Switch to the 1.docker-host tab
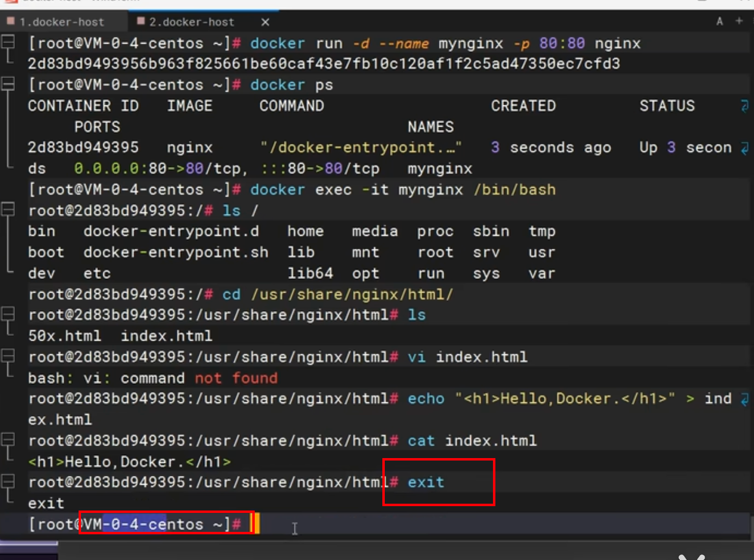 click(62, 22)
